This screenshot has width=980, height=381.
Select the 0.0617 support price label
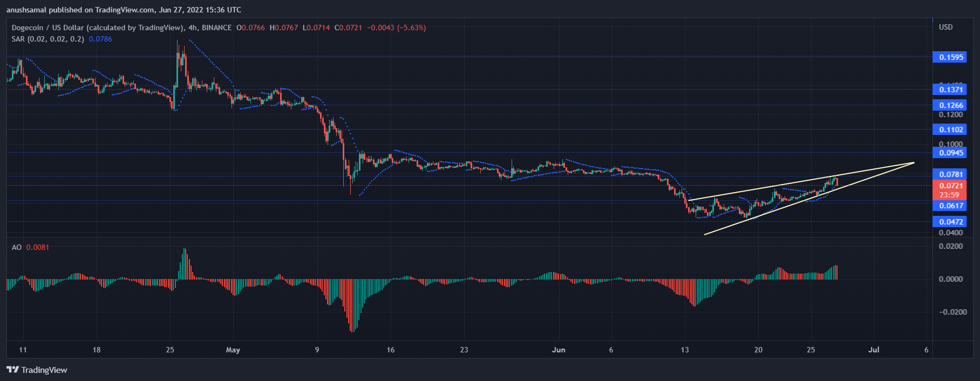[950, 206]
